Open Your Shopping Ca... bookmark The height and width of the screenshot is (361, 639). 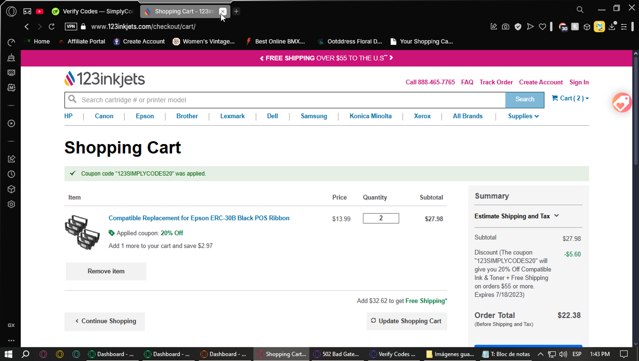tap(422, 42)
